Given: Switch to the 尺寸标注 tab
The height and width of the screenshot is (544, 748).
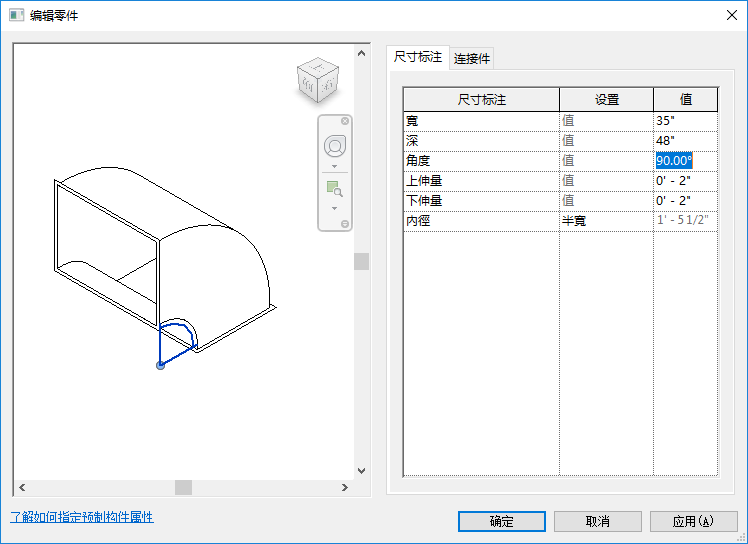Looking at the screenshot, I should point(418,57).
